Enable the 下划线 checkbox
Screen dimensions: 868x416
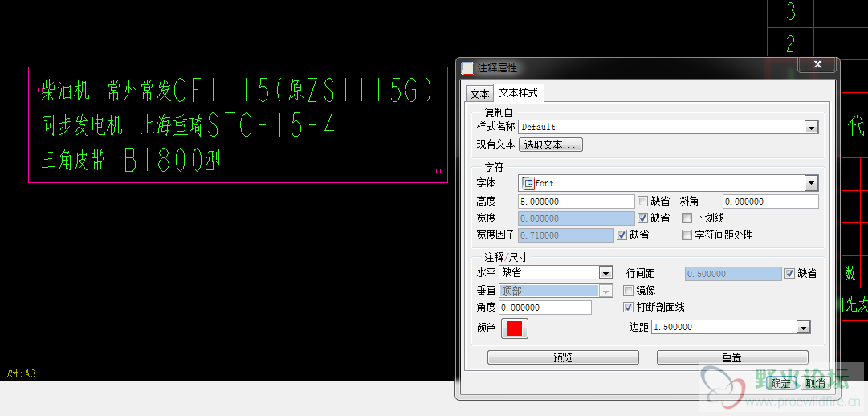pyautogui.click(x=687, y=218)
